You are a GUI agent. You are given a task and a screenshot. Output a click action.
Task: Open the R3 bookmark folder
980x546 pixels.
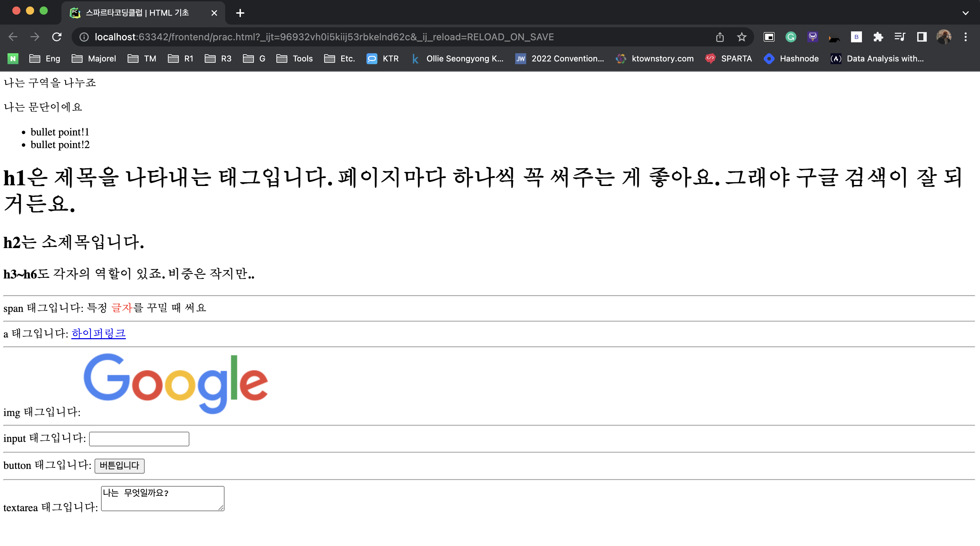point(218,59)
